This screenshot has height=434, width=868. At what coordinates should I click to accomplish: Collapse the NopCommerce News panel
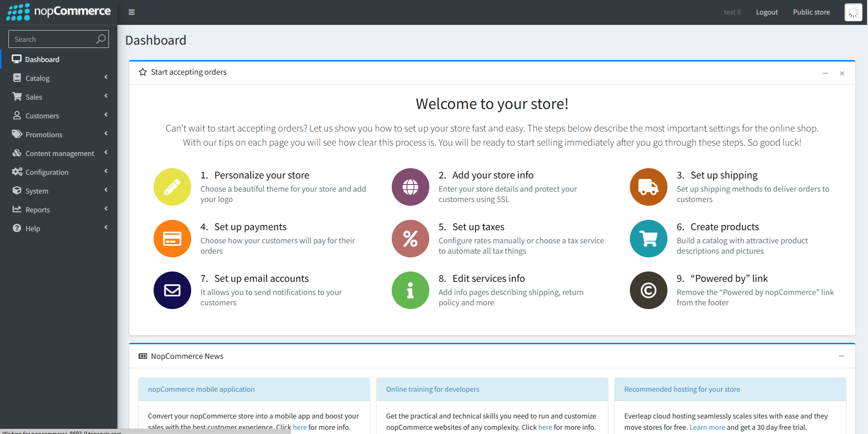click(x=841, y=356)
